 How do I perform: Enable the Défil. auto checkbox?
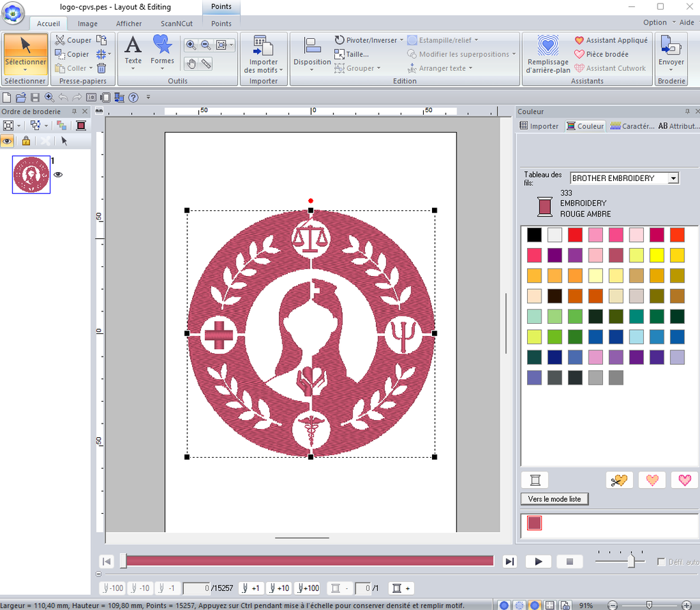[x=661, y=562]
